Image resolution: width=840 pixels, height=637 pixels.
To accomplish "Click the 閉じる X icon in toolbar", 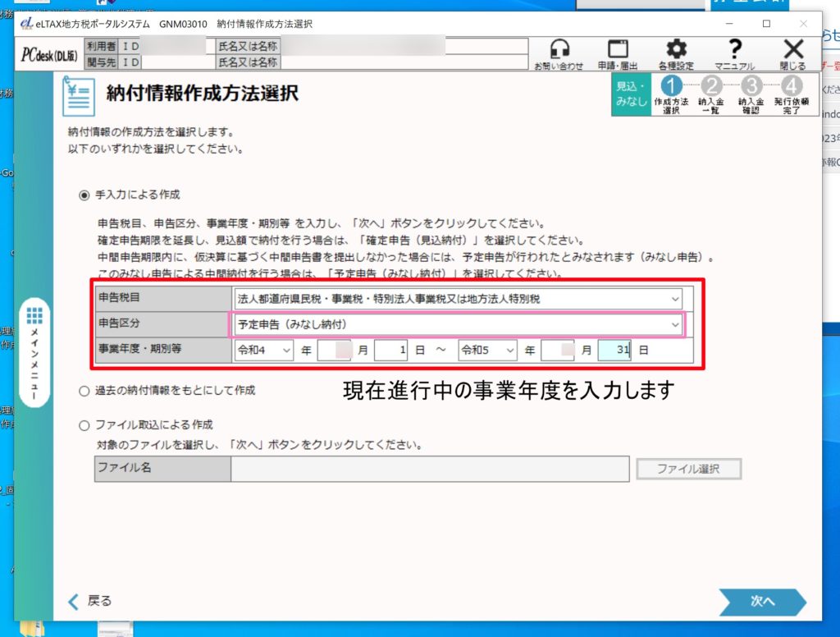I will [792, 52].
